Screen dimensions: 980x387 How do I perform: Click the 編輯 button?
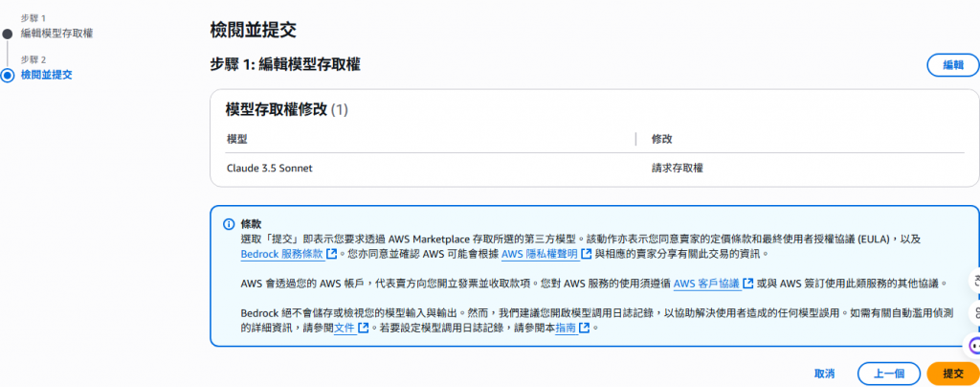click(952, 65)
